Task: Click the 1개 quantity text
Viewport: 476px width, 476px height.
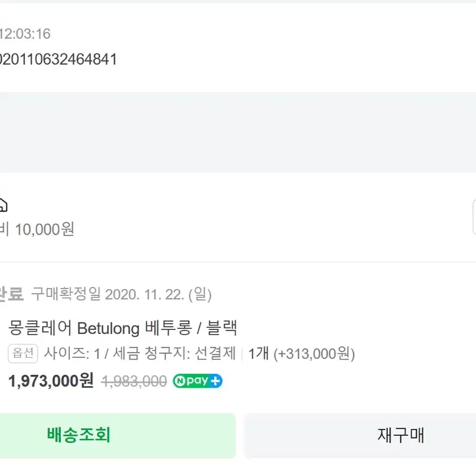Action: tap(258, 353)
